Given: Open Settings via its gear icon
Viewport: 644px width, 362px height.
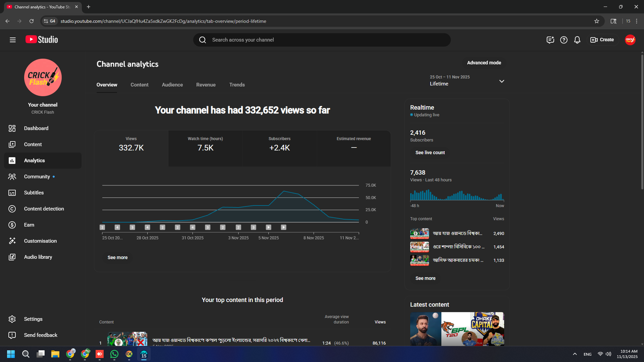Looking at the screenshot, I should [x=12, y=319].
